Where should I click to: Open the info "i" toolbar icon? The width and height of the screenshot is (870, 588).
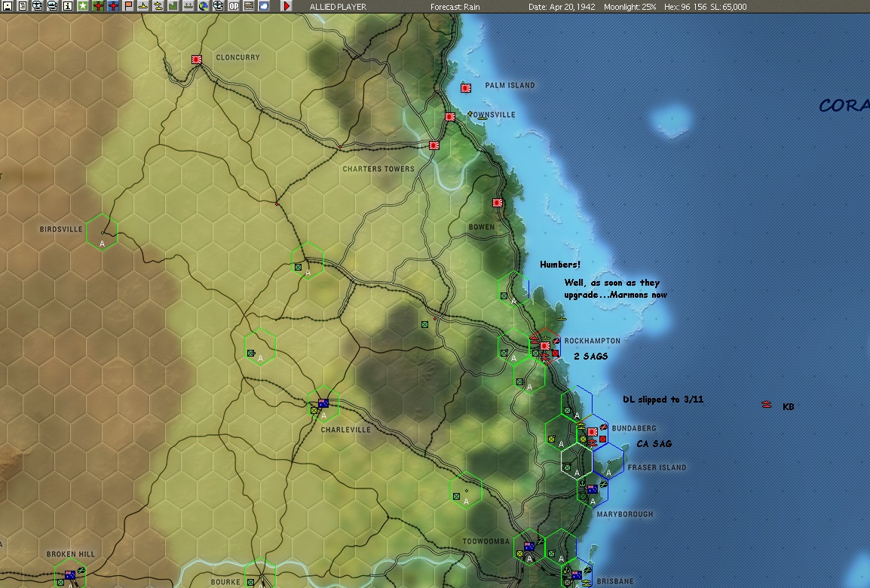click(68, 6)
